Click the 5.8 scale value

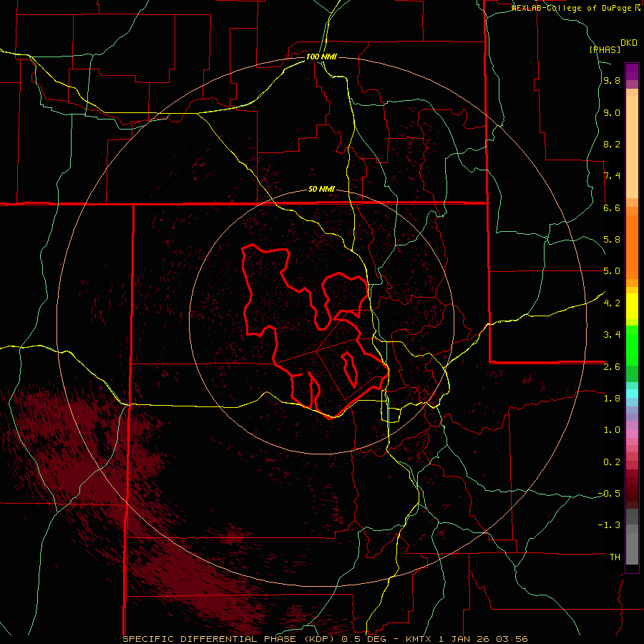click(x=612, y=240)
